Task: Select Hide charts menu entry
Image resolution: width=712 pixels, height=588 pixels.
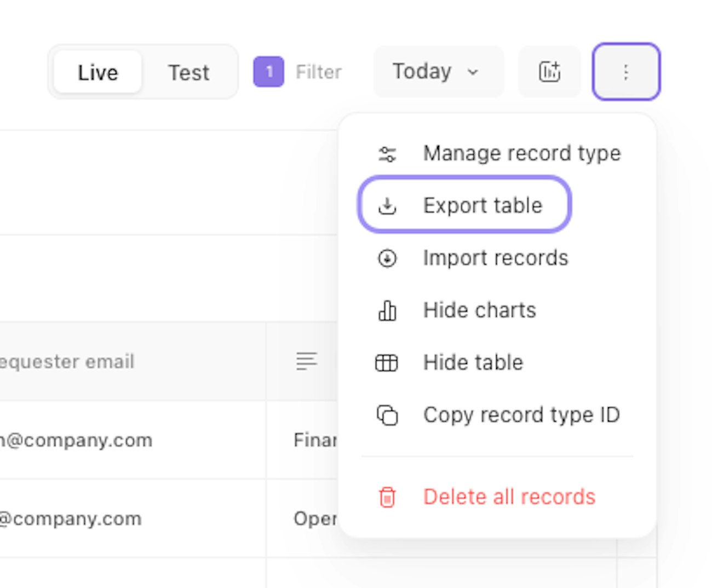Action: (479, 310)
